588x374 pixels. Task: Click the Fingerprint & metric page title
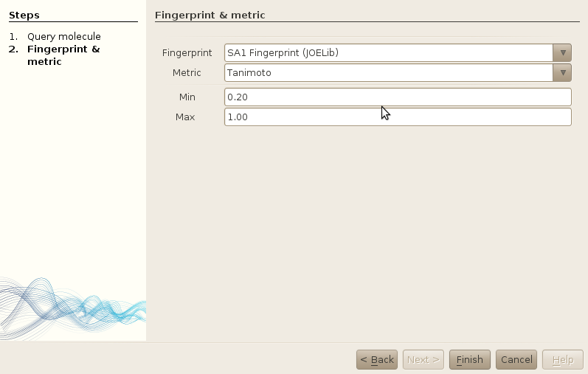210,15
